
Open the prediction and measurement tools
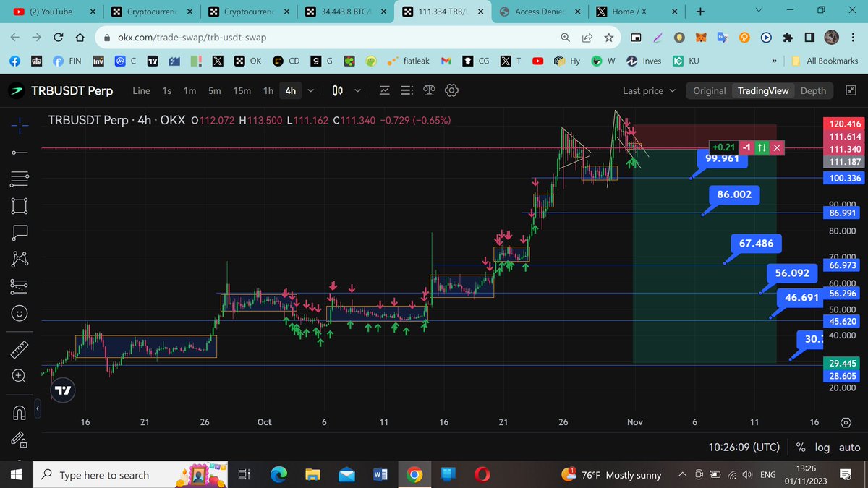(x=20, y=286)
